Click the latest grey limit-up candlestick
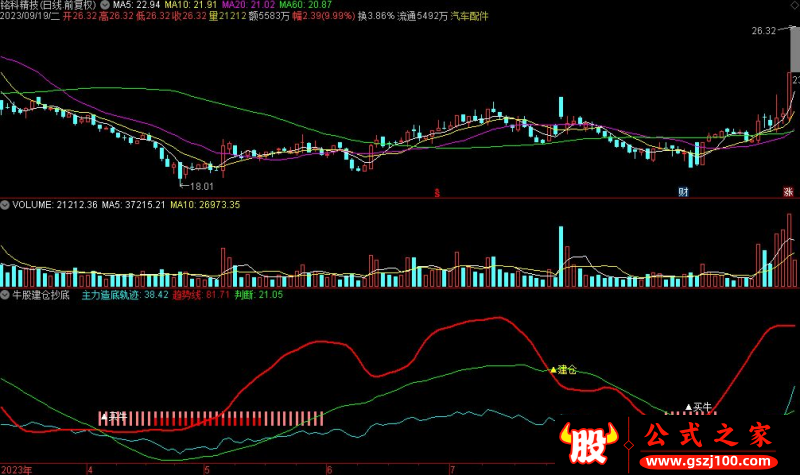 click(795, 50)
